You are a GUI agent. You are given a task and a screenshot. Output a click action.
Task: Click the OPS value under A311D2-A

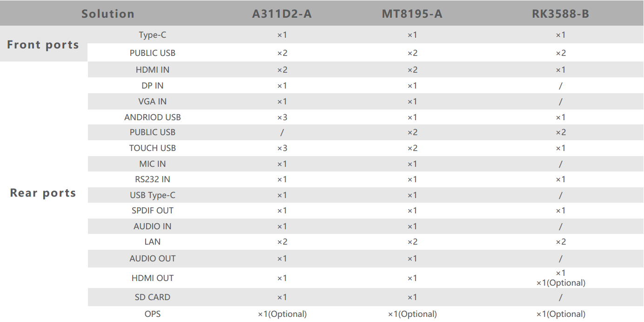click(282, 314)
